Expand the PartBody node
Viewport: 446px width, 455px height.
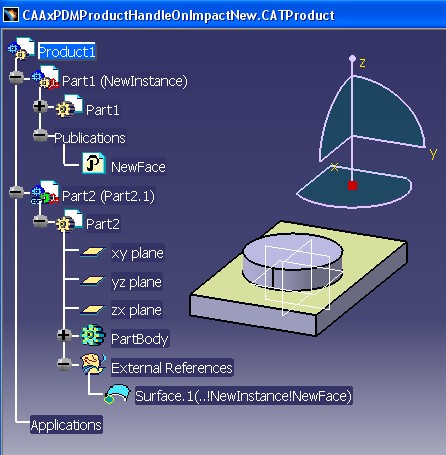(64, 335)
